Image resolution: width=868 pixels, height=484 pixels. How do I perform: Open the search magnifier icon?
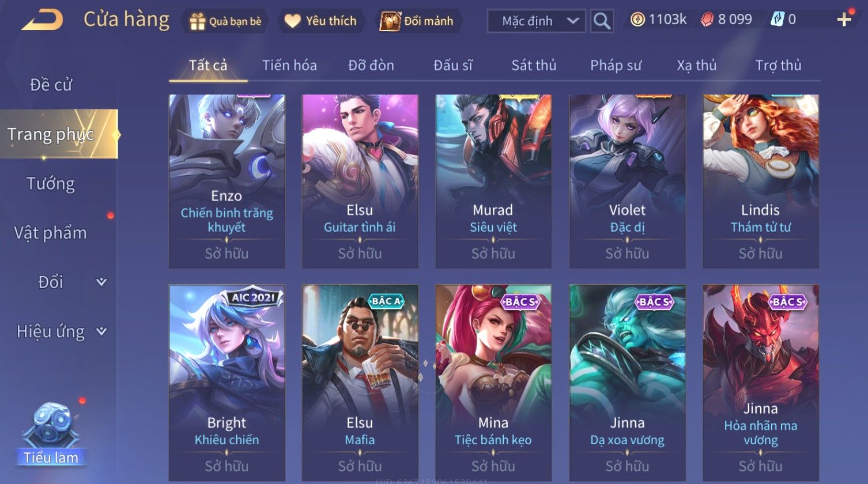click(x=602, y=21)
